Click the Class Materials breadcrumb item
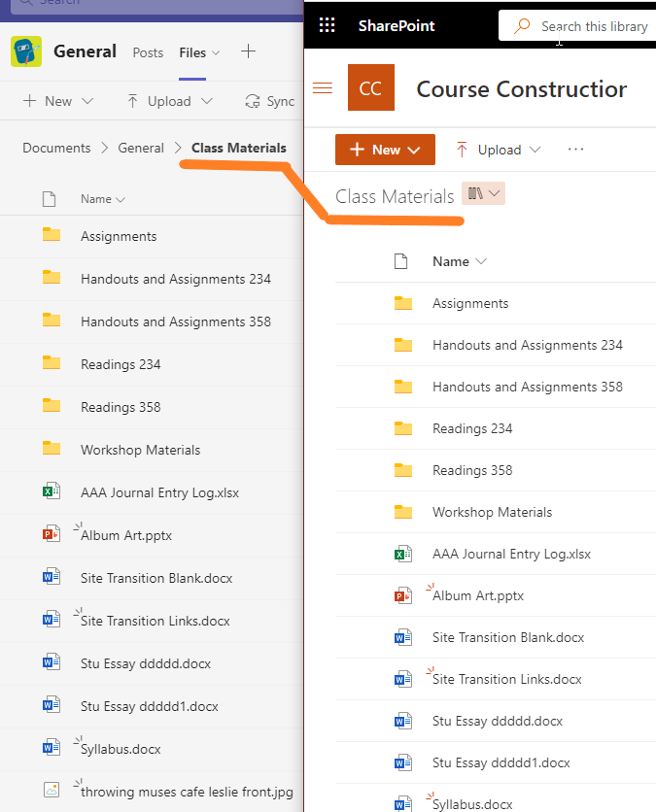The width and height of the screenshot is (656, 812). 239,148
